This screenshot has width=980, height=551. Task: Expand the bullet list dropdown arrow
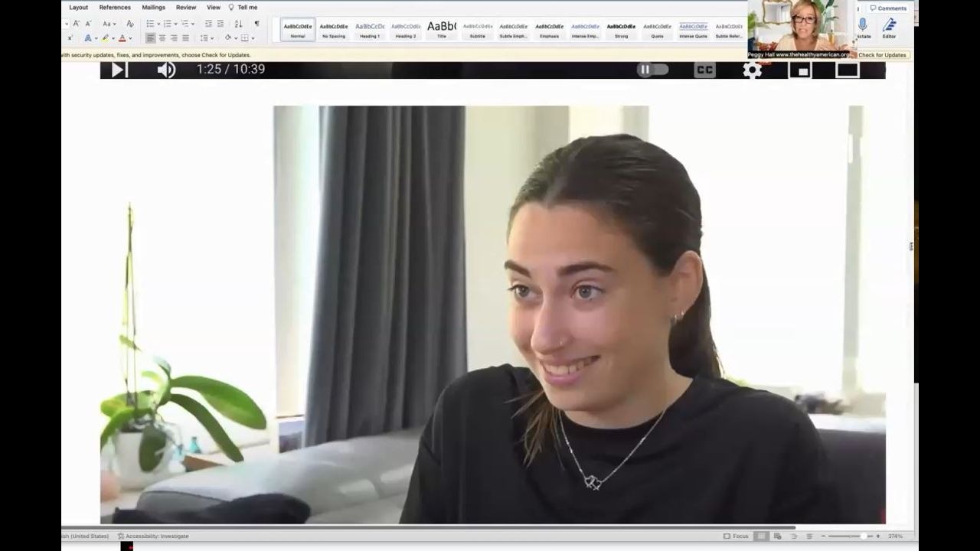158,24
